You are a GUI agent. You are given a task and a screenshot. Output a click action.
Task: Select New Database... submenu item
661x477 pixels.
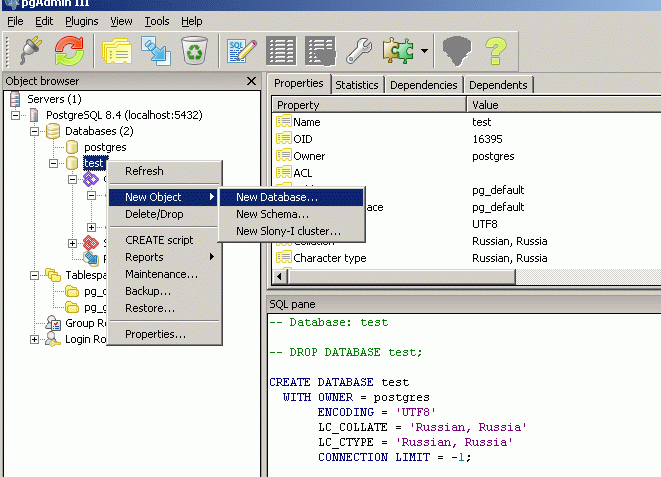[x=291, y=197]
